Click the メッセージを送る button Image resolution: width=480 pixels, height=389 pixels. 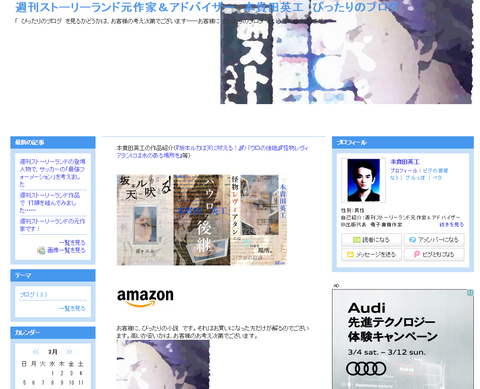pos(371,254)
